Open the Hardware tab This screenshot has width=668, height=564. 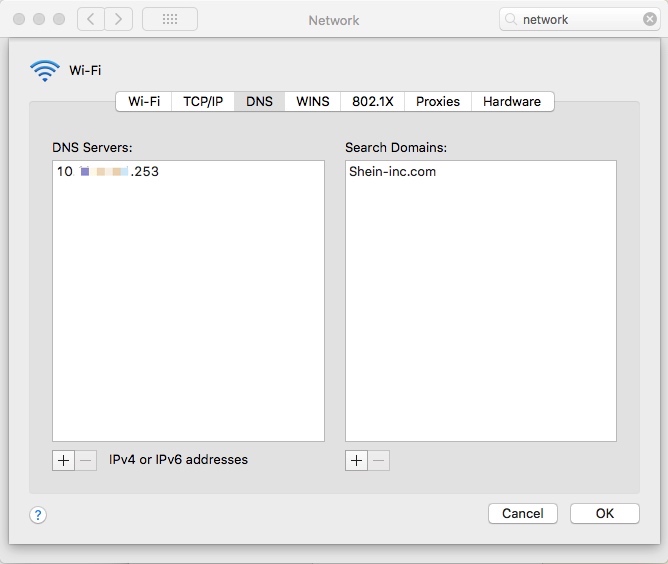pyautogui.click(x=512, y=101)
